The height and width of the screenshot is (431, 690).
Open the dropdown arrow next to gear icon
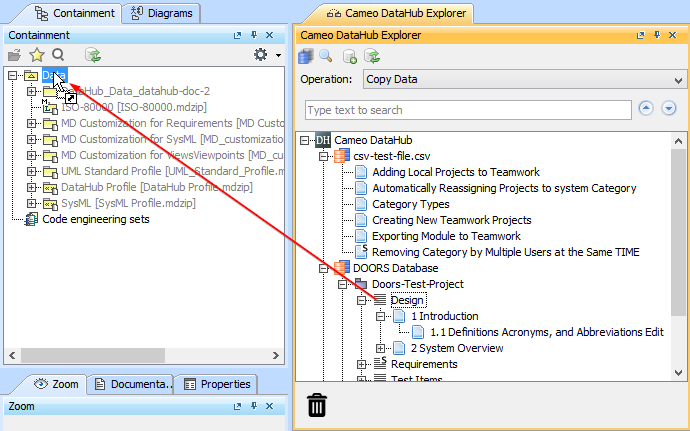[278, 55]
